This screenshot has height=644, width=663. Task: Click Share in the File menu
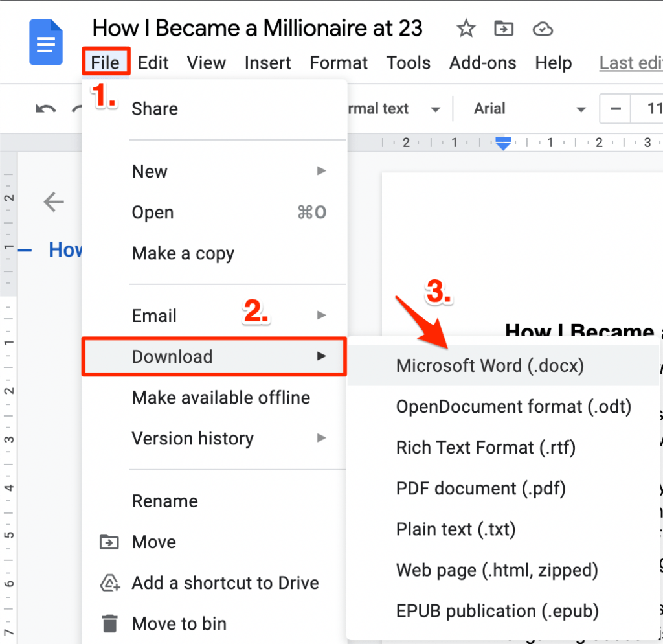(x=154, y=109)
